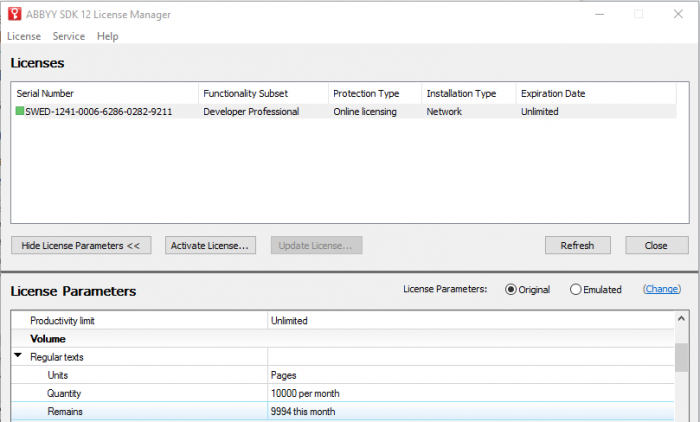Screen dimensions: 700x422
Task: Select the Quantity parameter row
Action: click(342, 393)
